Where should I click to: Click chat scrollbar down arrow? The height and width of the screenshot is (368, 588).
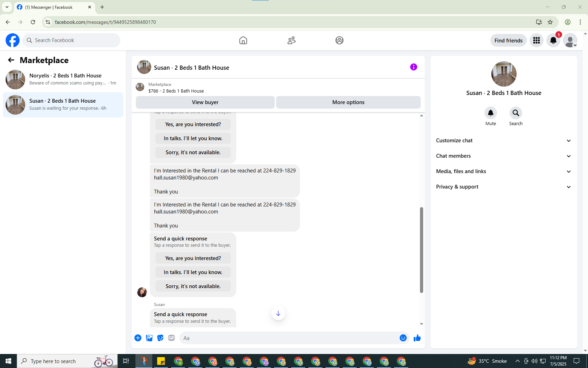tap(421, 324)
